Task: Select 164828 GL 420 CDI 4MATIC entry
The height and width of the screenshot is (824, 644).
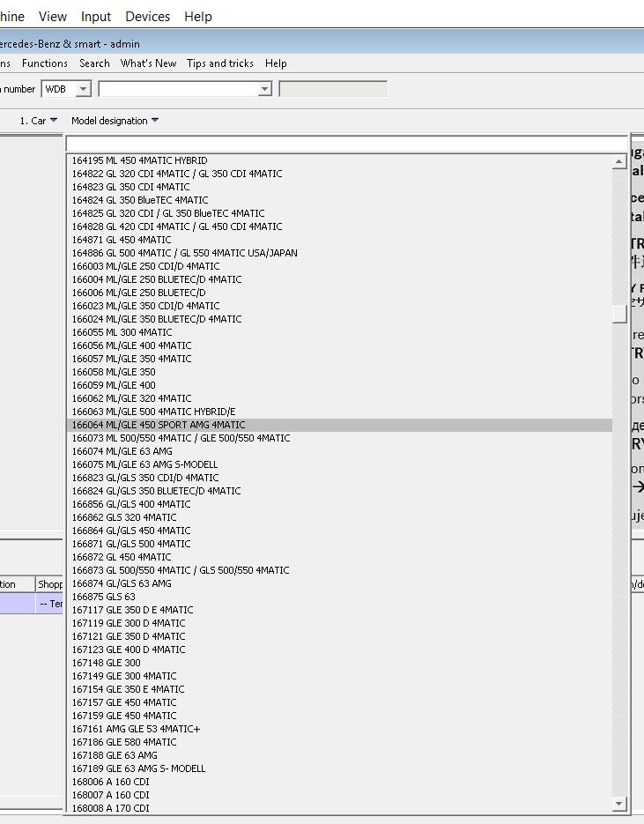Action: click(339, 226)
